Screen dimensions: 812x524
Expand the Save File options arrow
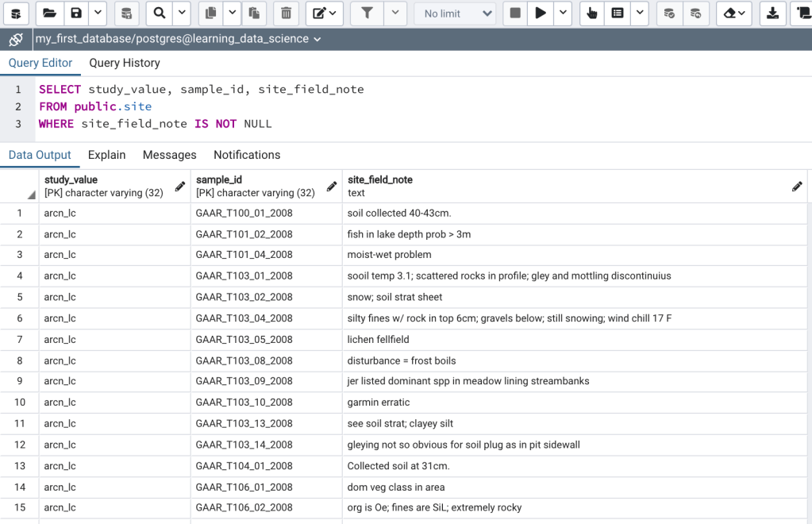pos(97,13)
